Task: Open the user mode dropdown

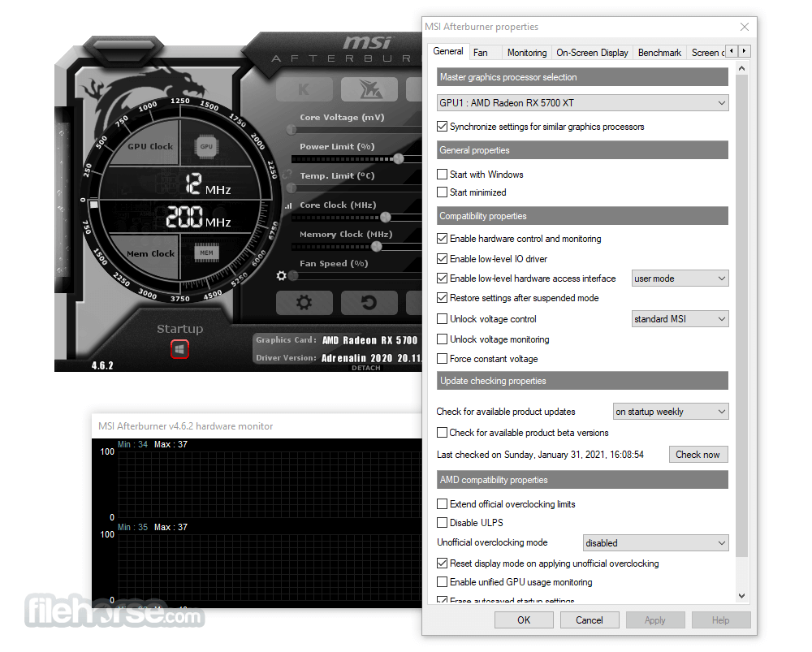Action: (680, 279)
